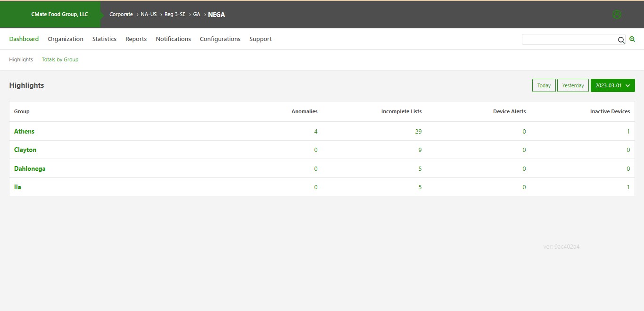Click the CMate Food Group, LLC logo

[59, 14]
